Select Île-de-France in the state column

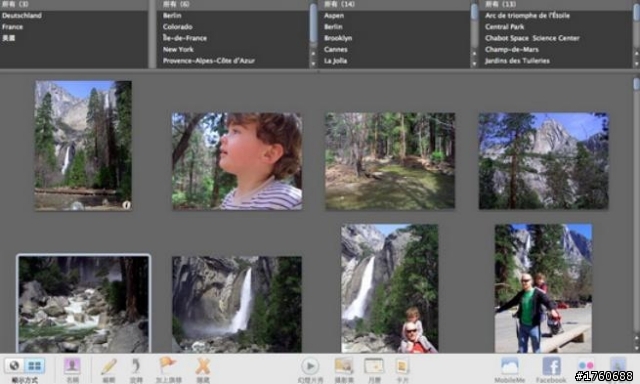click(x=185, y=38)
